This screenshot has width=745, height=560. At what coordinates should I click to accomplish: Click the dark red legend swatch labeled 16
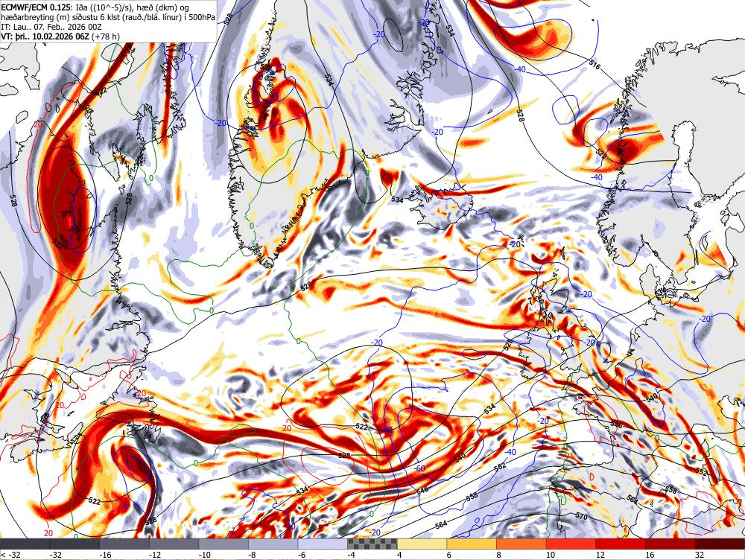click(x=670, y=544)
